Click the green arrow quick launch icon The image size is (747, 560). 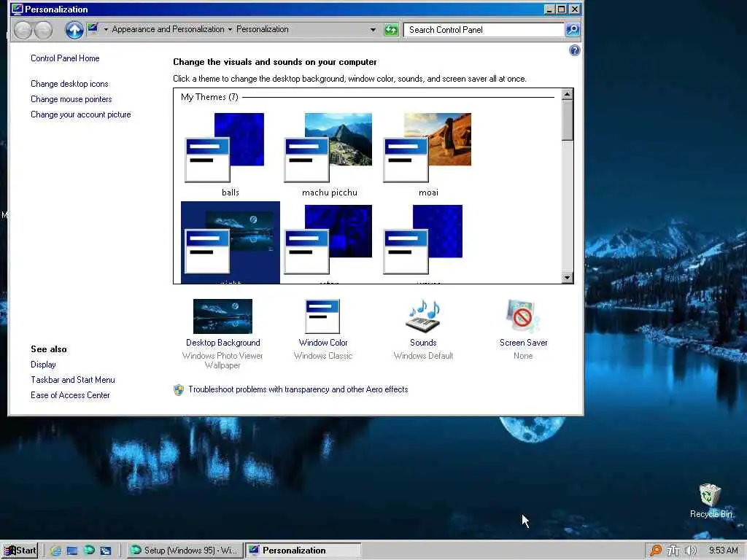(89, 551)
